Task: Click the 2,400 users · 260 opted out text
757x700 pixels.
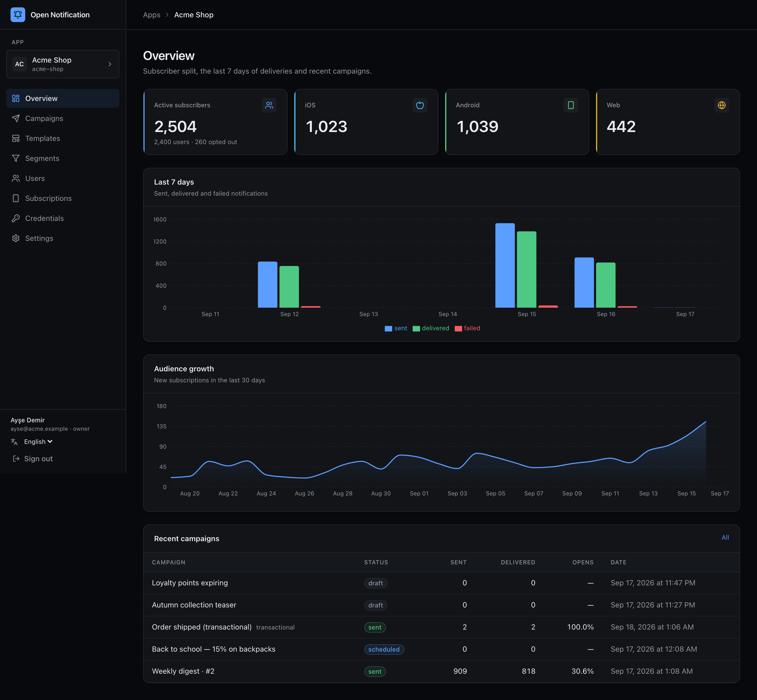Action: pyautogui.click(x=195, y=142)
